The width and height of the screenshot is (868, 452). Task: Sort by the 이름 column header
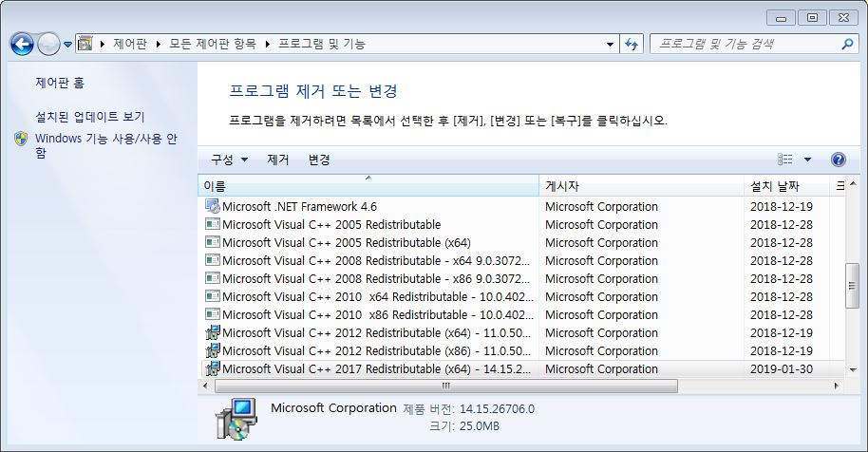click(x=368, y=186)
